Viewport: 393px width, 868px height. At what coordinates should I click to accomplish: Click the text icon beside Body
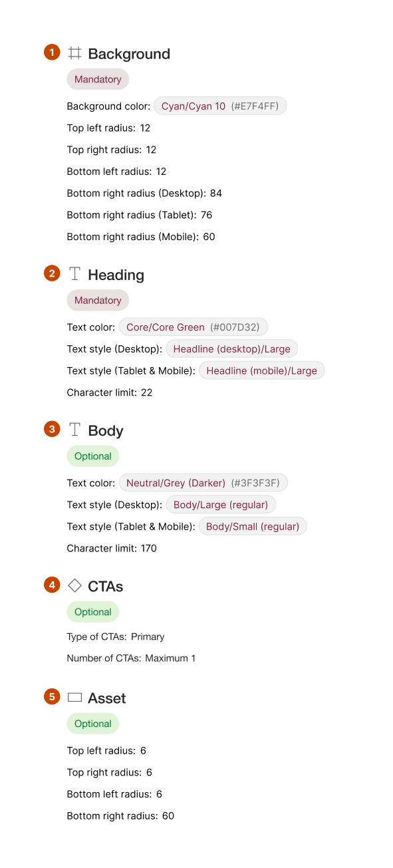coord(75,429)
